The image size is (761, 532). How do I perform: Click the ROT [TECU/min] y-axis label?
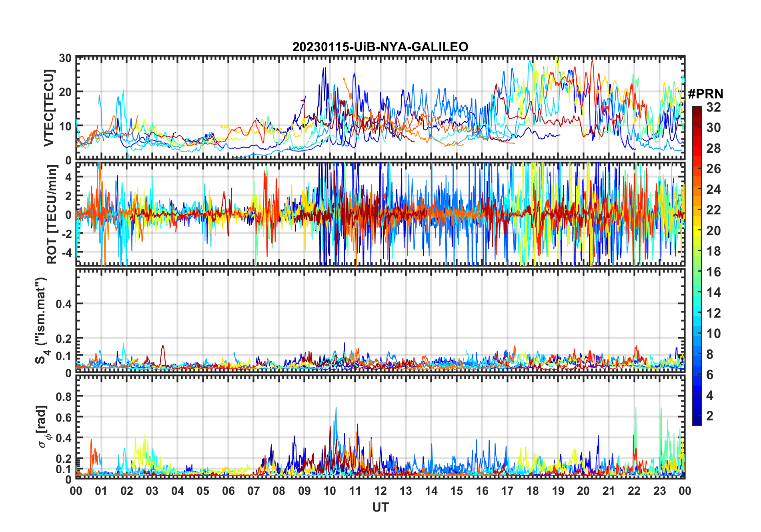[52, 214]
